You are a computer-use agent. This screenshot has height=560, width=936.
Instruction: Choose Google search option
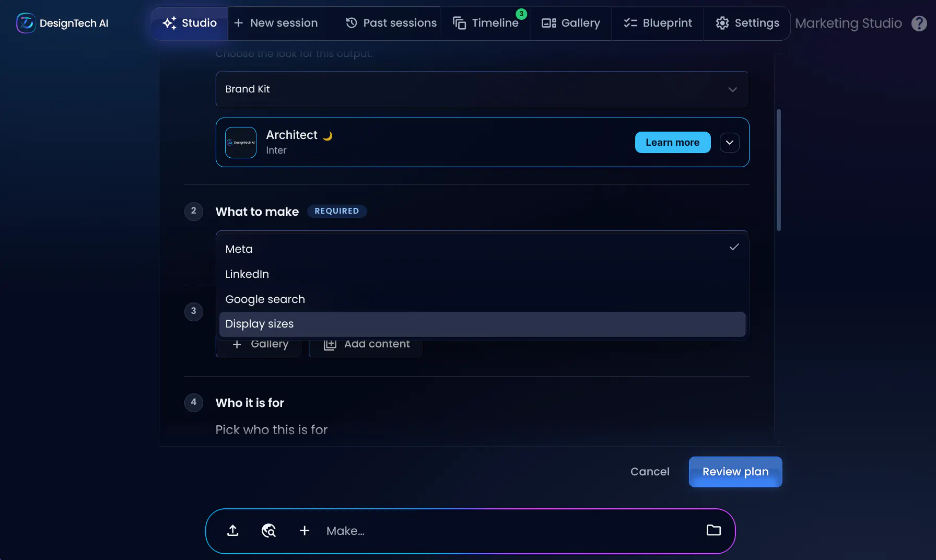click(482, 299)
